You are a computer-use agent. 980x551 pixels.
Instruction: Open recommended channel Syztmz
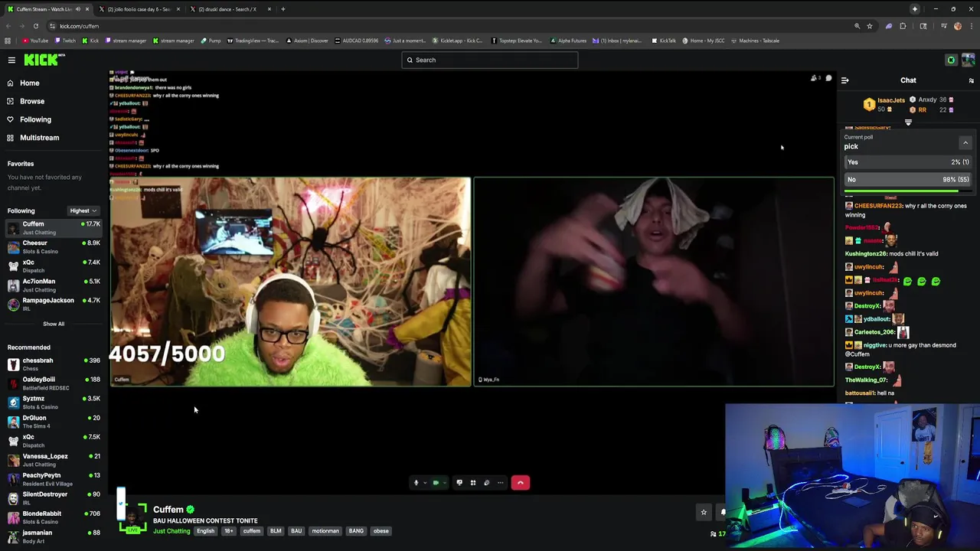(54, 403)
